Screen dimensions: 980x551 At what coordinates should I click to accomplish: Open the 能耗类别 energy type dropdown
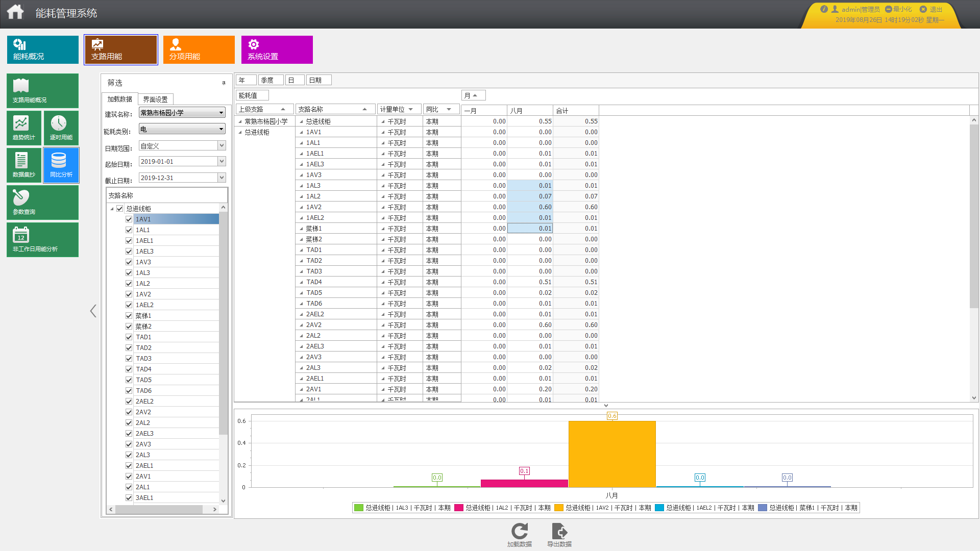pyautogui.click(x=221, y=129)
